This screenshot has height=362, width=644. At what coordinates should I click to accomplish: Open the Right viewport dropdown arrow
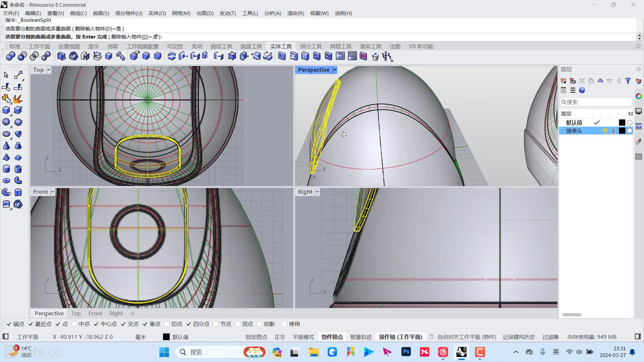[317, 192]
